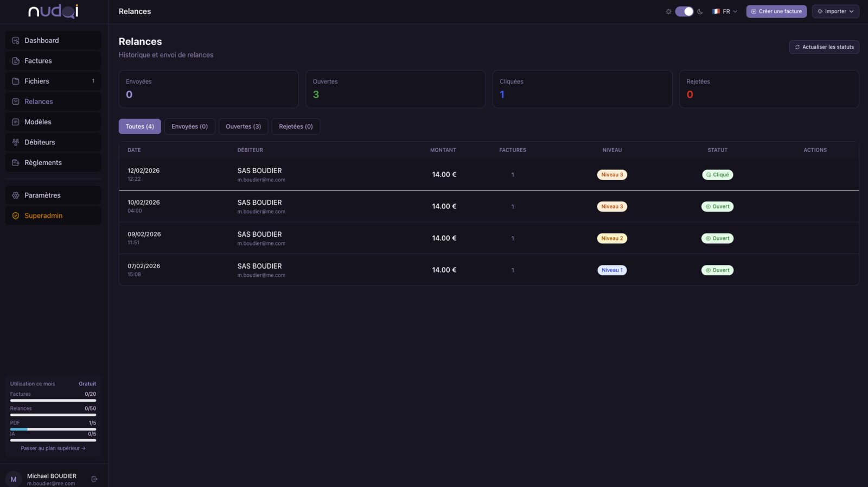Viewport: 868px width, 487px height.
Task: Click the DATE column header
Action: tap(134, 150)
